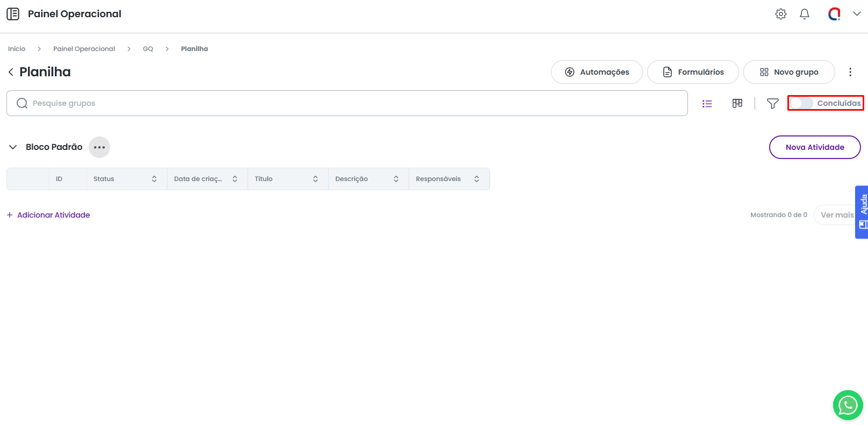Open the WhatsApp chat button
Image resolution: width=868 pixels, height=425 pixels.
[848, 405]
